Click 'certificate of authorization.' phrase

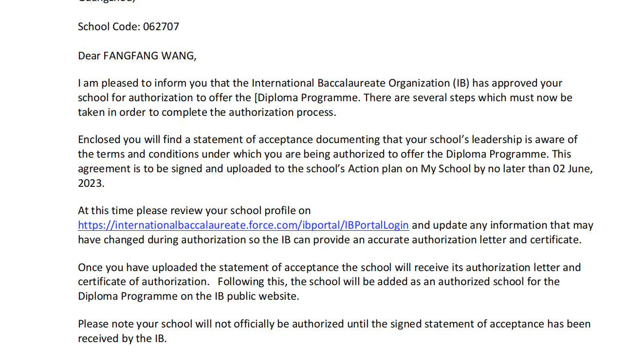click(144, 282)
